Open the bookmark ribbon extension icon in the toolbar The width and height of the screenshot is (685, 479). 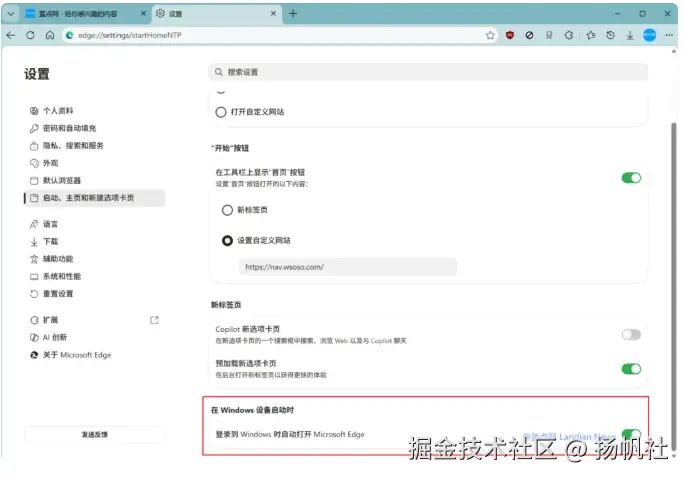(x=549, y=35)
